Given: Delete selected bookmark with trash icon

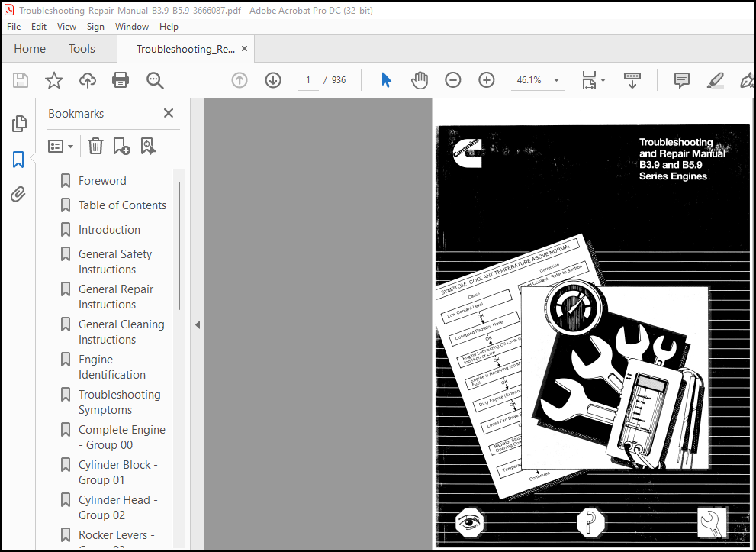Looking at the screenshot, I should coord(95,146).
